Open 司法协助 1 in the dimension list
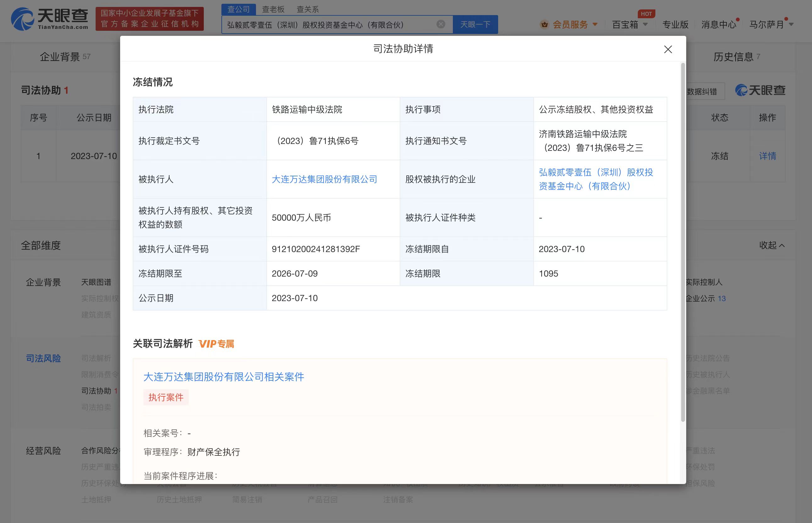812x523 pixels. pos(99,391)
